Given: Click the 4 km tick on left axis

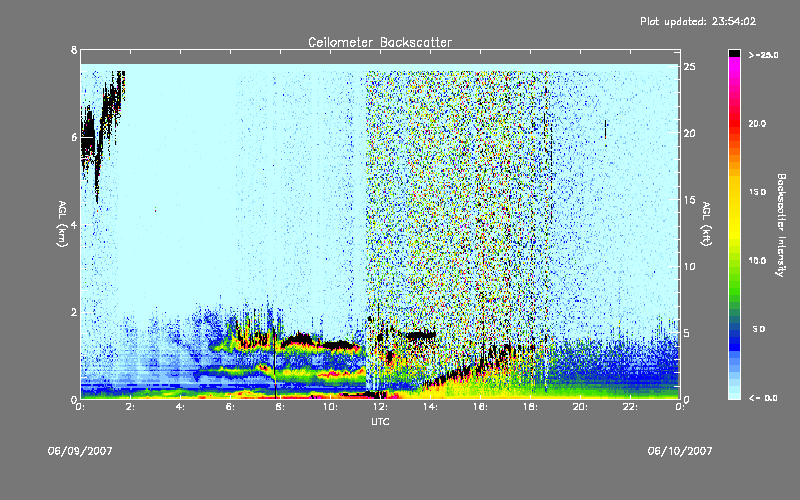Looking at the screenshot, I should click(x=74, y=224).
